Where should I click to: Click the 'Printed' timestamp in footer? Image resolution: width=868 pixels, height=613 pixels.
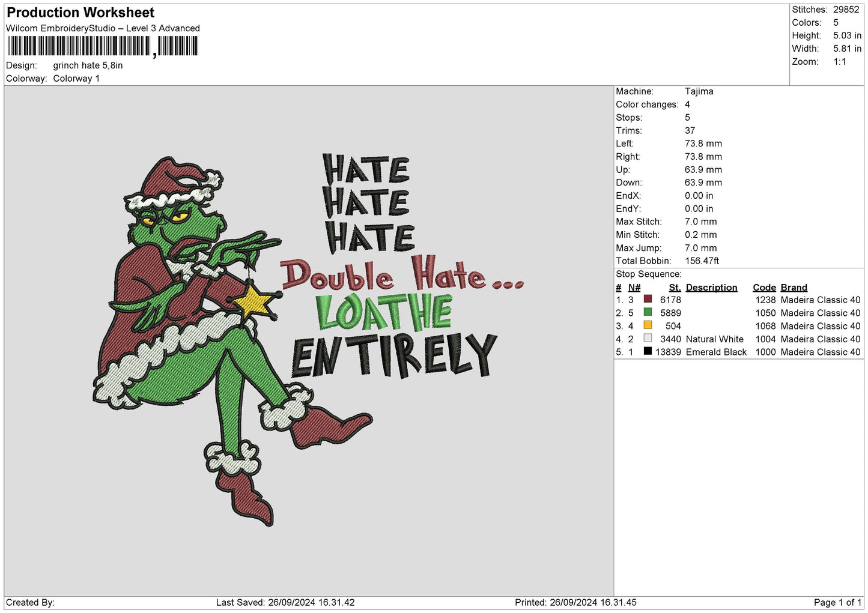(x=575, y=602)
